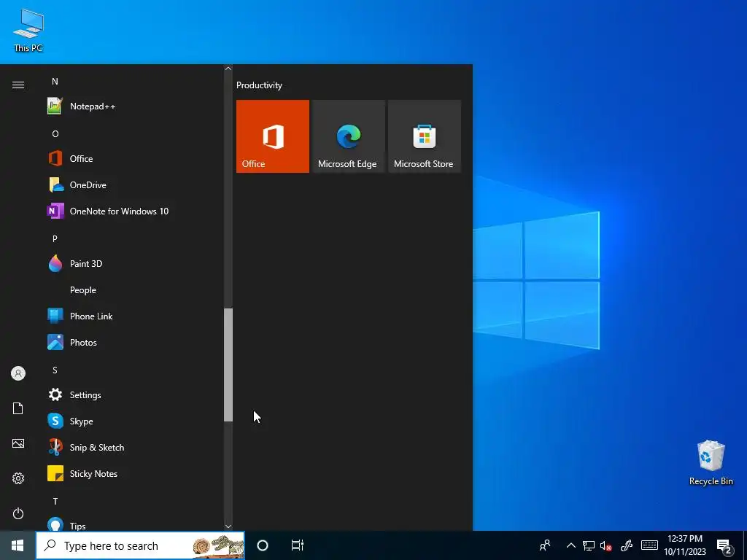Click the taskbar search box
Screen dimensions: 747x560
pyautogui.click(x=141, y=545)
